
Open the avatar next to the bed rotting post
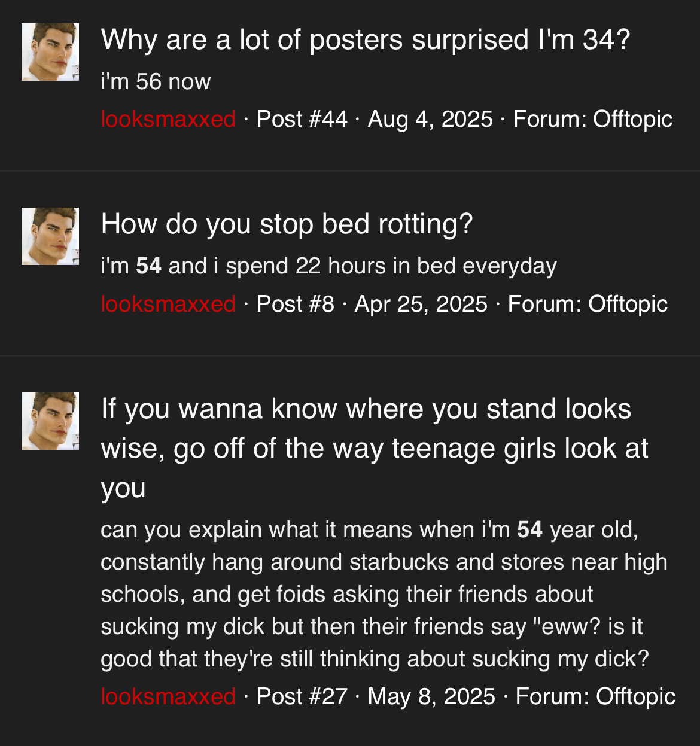click(50, 236)
